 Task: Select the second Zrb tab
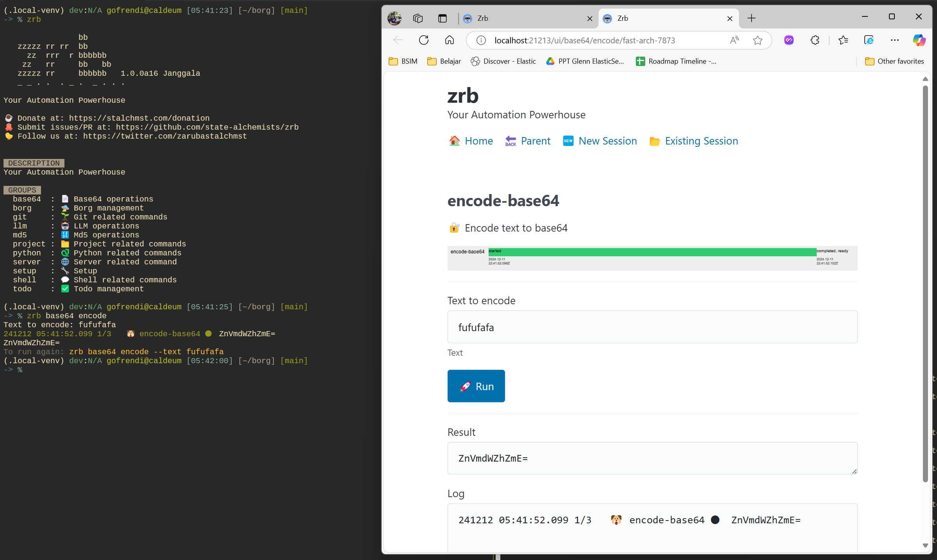tap(664, 18)
